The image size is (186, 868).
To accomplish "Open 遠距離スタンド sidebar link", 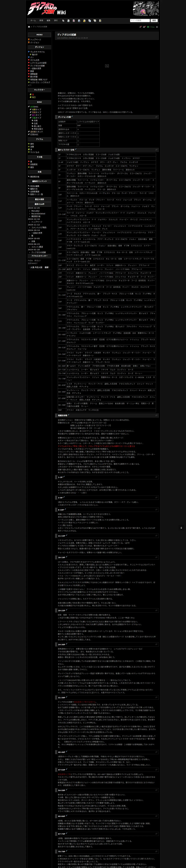I will [37, 132].
